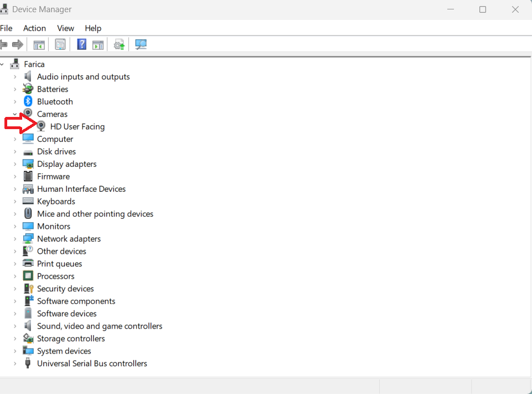
Task: Collapse the Cameras category
Action: (x=15, y=114)
